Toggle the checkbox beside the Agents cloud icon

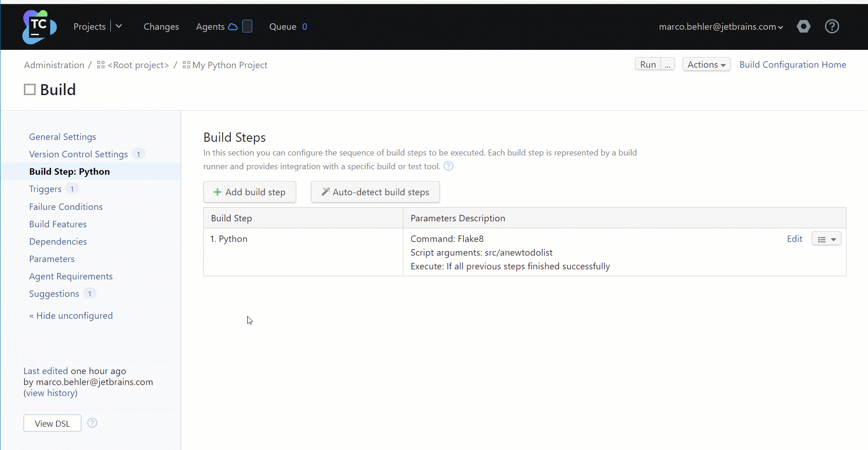[247, 26]
